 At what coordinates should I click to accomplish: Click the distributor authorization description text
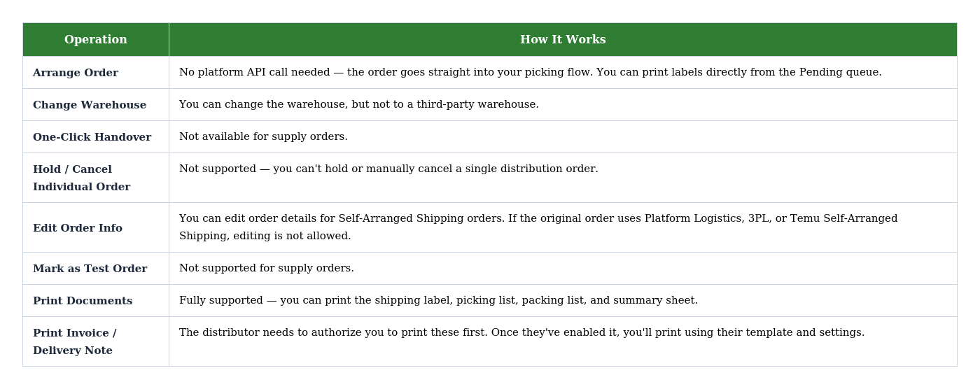coord(521,333)
